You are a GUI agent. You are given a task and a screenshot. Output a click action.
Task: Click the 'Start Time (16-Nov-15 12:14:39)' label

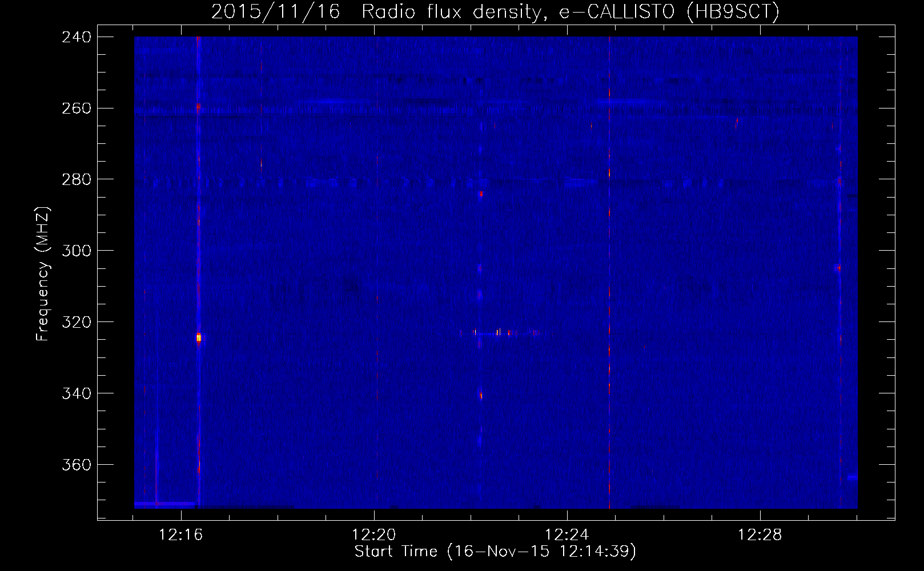click(x=495, y=552)
